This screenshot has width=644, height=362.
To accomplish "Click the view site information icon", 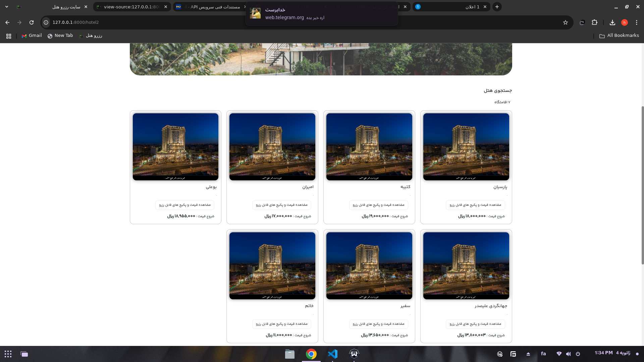I will click(x=46, y=22).
